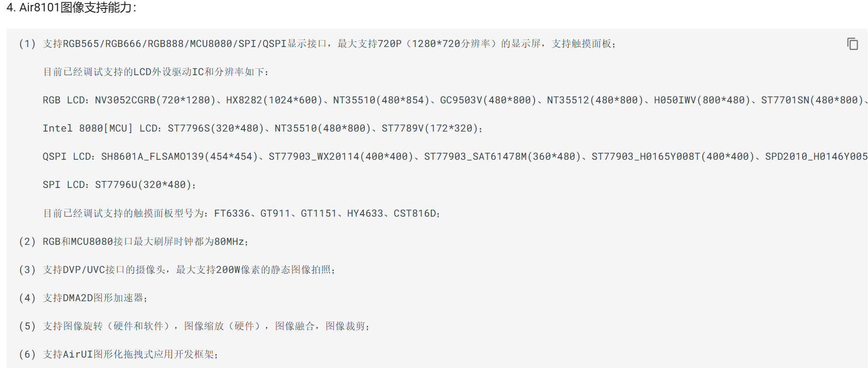This screenshot has width=868, height=368.
Task: Click the ST77903_SAT61478M(360*480) QSPI entry
Action: [502, 157]
